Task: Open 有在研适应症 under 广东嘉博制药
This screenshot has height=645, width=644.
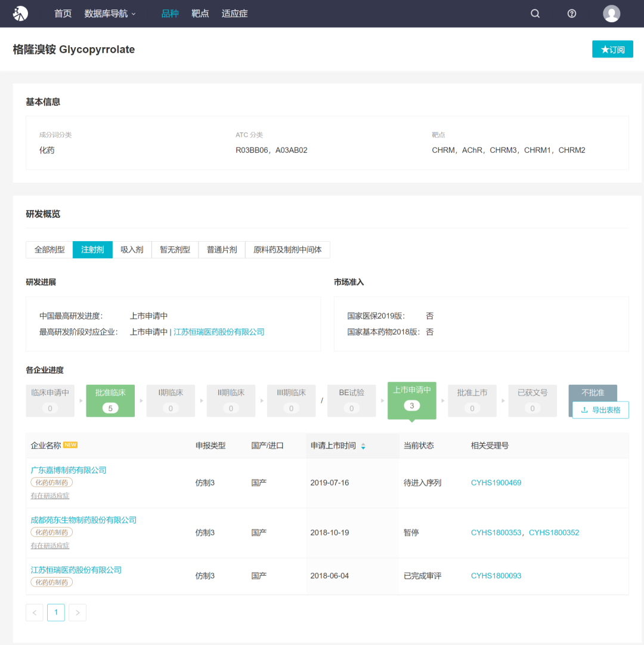Action: pos(50,496)
